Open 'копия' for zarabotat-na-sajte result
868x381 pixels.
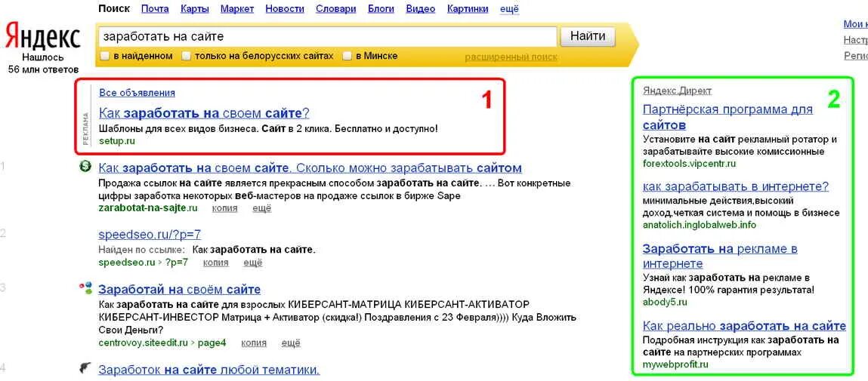pyautogui.click(x=224, y=208)
